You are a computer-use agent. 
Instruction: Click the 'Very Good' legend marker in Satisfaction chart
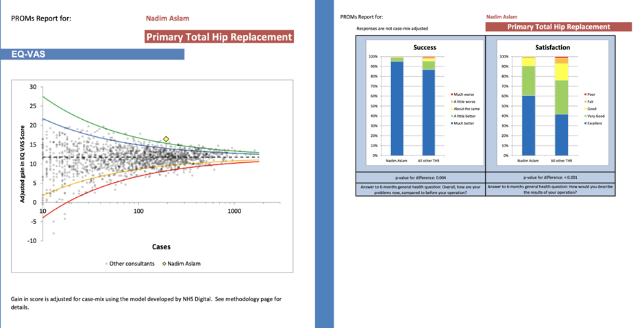(584, 116)
